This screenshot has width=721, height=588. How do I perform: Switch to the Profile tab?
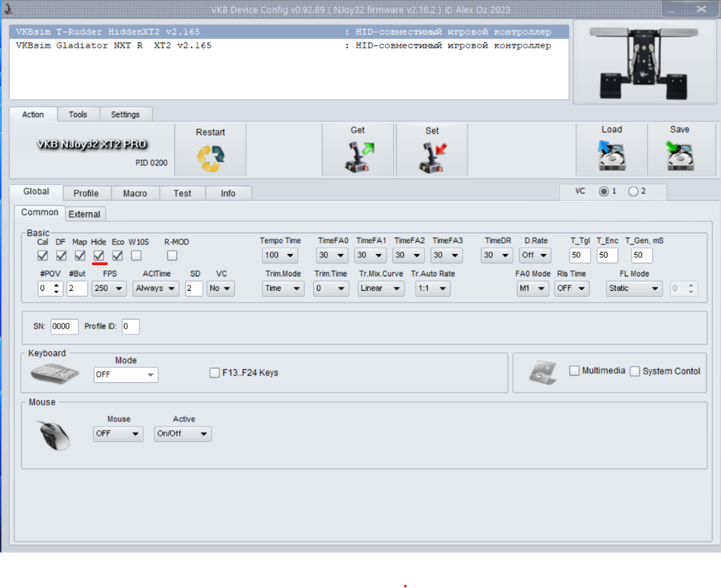click(x=86, y=193)
